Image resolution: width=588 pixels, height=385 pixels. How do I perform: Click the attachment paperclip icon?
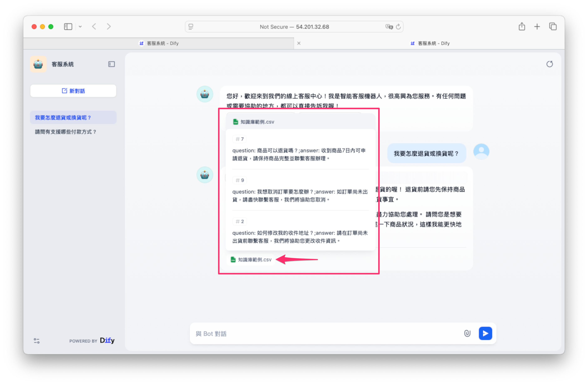point(467,333)
